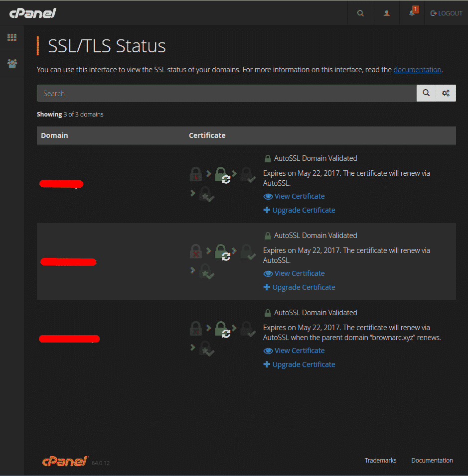Click the LOGOUT button

coord(446,13)
